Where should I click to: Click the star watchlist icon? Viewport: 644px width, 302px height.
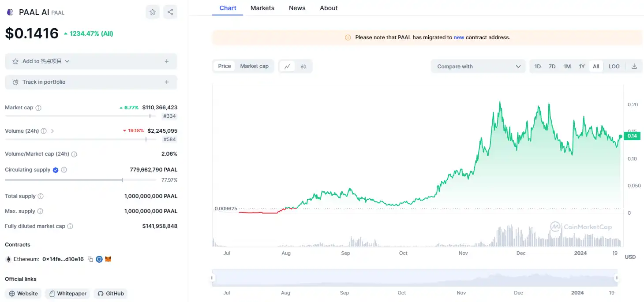[x=153, y=12]
